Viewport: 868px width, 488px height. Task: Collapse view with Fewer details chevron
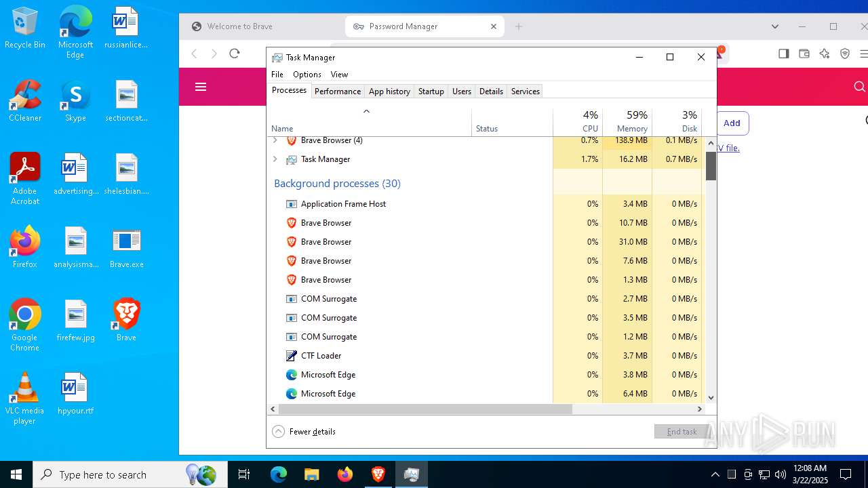click(x=278, y=432)
